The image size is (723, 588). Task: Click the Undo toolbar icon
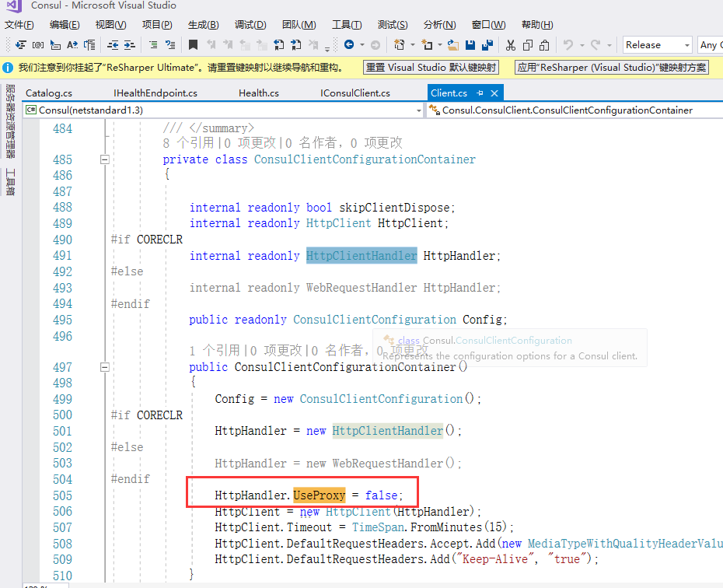pyautogui.click(x=568, y=45)
